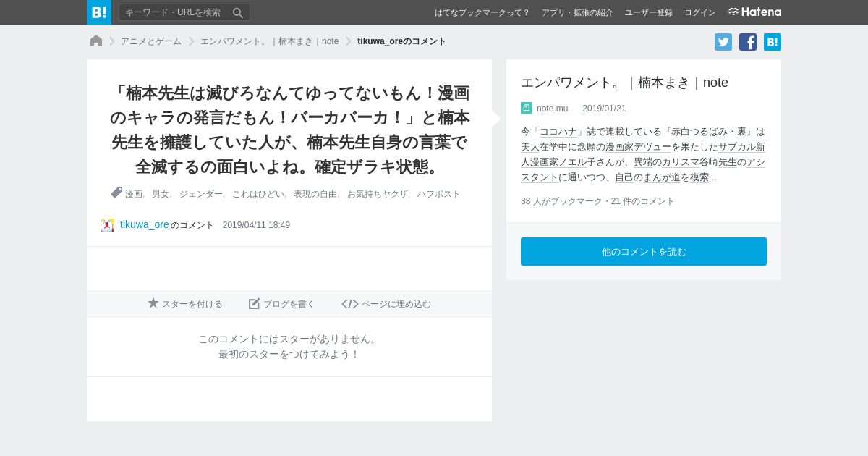Click the tag icon beside 漫画
This screenshot has height=456, width=868.
point(116,193)
